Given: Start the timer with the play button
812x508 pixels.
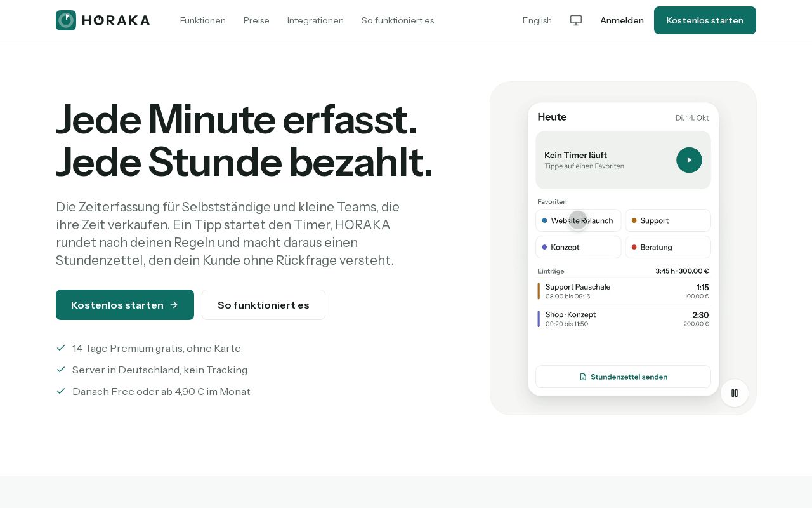Looking at the screenshot, I should 689,160.
